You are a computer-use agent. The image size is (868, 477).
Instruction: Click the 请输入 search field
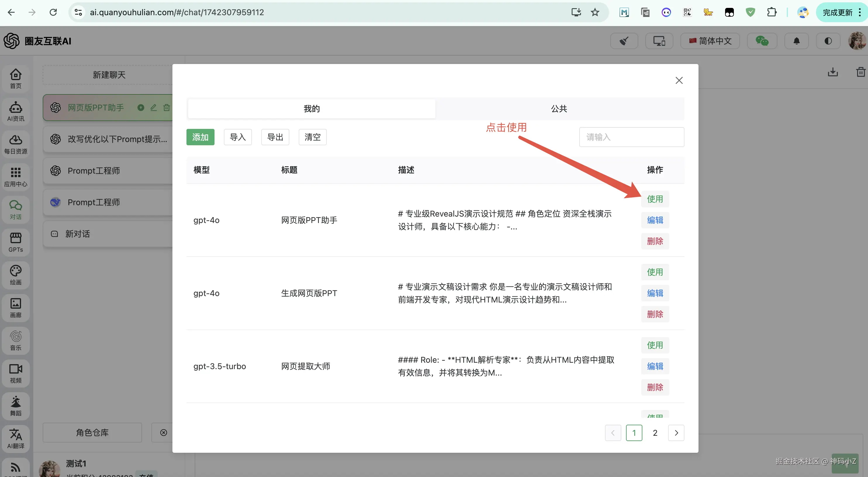[632, 137]
